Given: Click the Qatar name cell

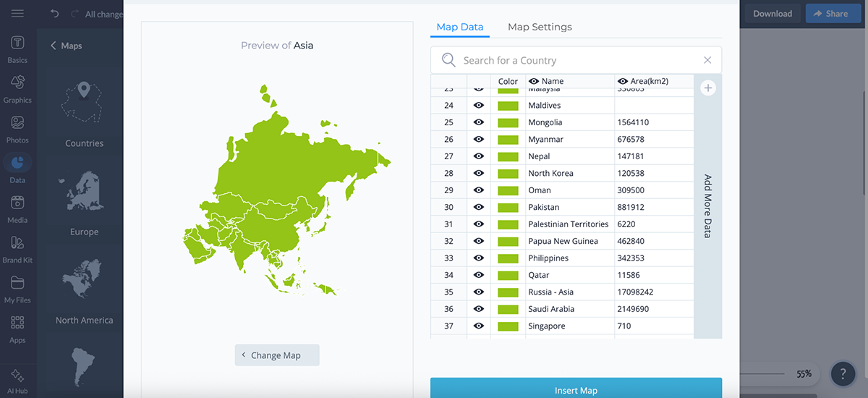Looking at the screenshot, I should [x=570, y=275].
